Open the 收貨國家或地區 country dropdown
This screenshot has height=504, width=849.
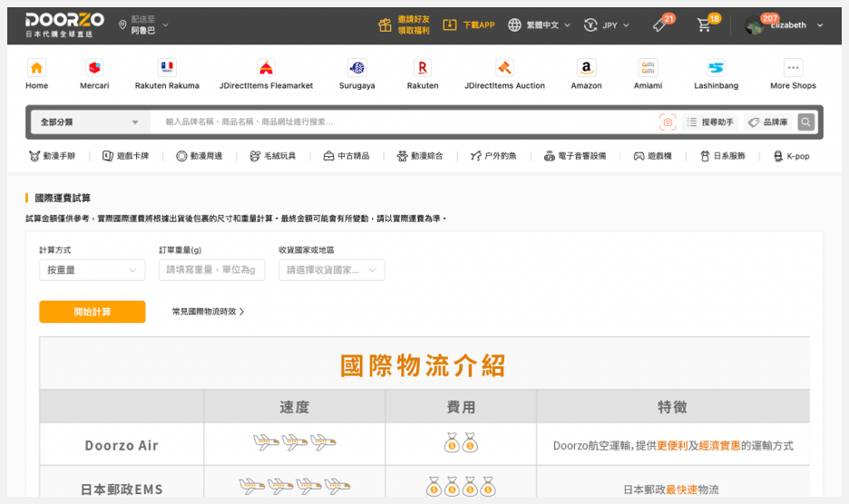(331, 269)
